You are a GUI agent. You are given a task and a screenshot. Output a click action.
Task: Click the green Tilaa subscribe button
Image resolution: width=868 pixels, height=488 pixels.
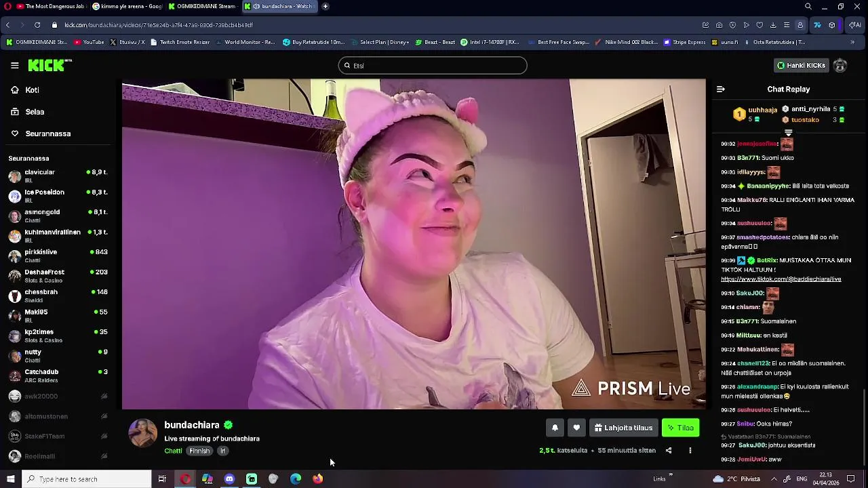point(680,428)
